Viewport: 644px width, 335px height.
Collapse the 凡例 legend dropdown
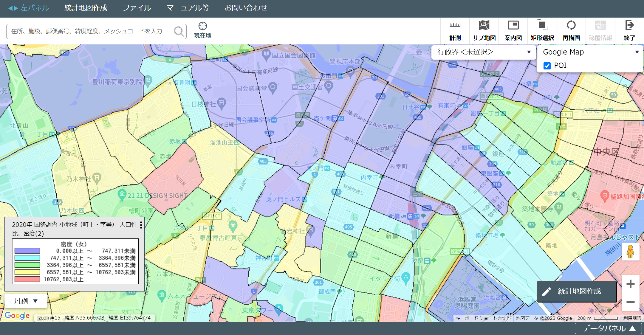(x=26, y=301)
